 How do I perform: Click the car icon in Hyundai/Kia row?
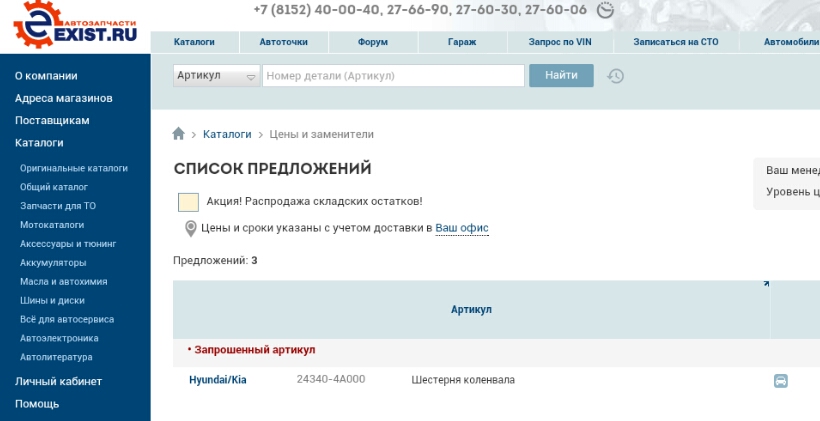click(780, 381)
